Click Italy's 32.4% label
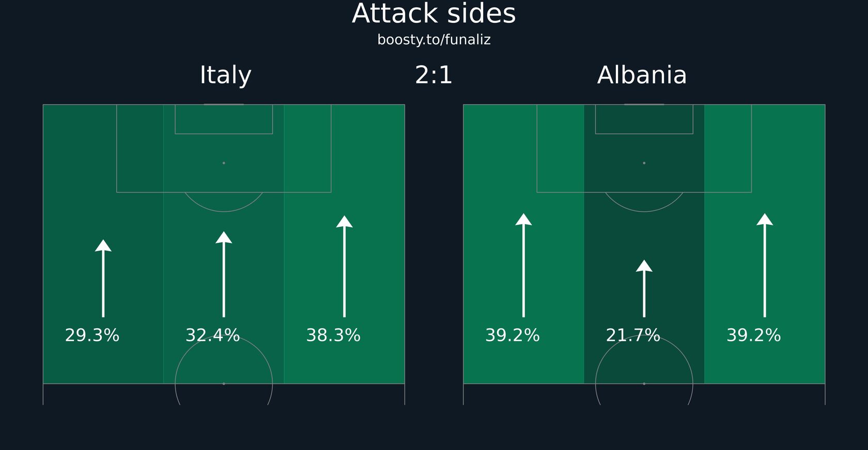This screenshot has height=450, width=868. [213, 335]
